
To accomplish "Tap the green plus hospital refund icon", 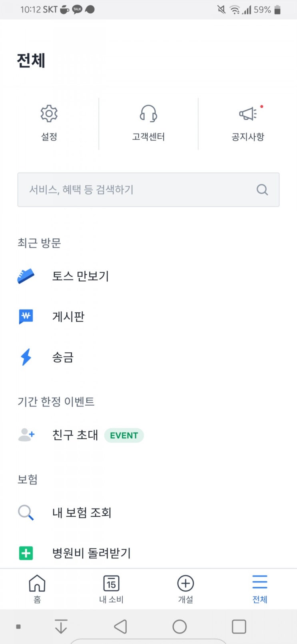I will point(26,553).
